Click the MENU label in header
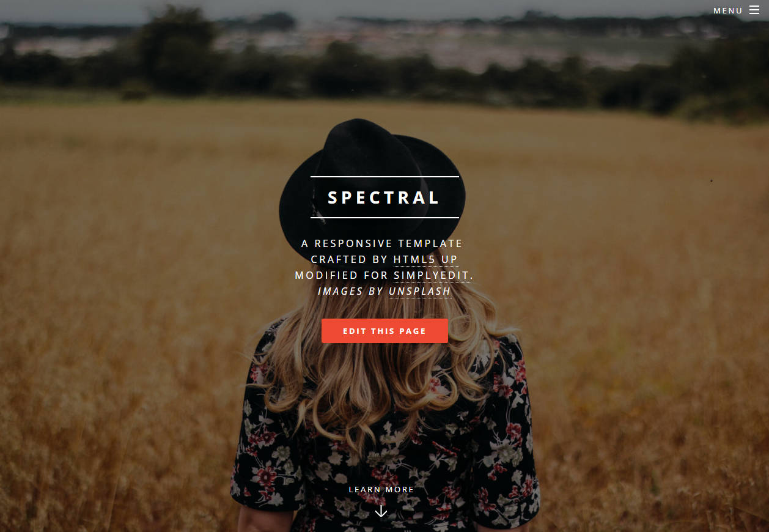 coord(728,11)
